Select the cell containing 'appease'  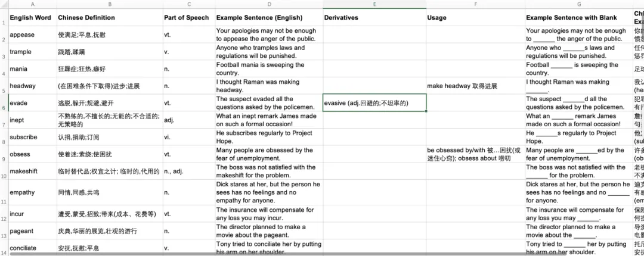(x=32, y=35)
